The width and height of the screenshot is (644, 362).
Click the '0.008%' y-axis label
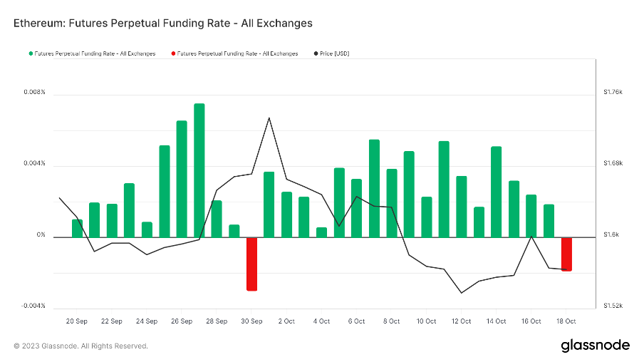(x=33, y=93)
